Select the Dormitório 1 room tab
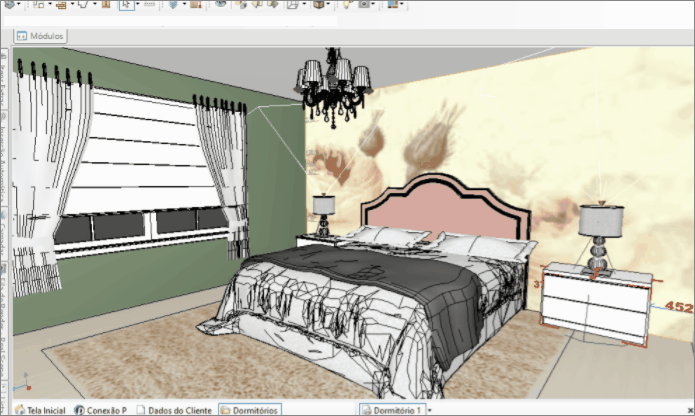This screenshot has width=695, height=416. [x=392, y=410]
